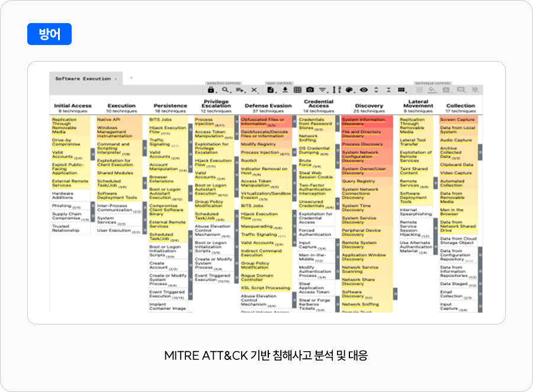Select the Discovery tactic header

point(369,106)
